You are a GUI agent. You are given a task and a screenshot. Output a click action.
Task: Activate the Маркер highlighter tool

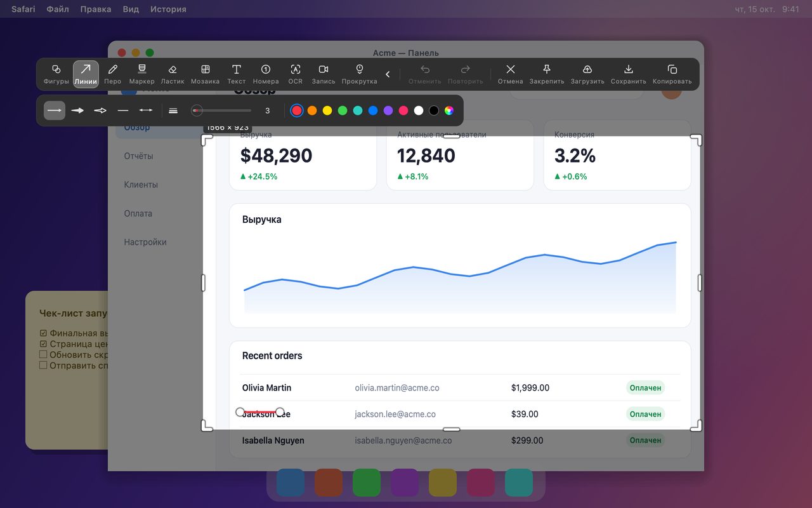pyautogui.click(x=141, y=74)
